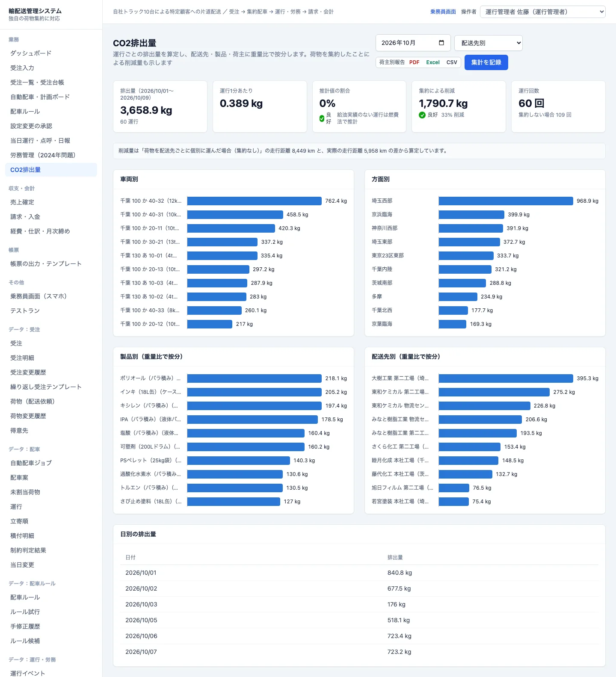Screen dimensions: 616x677
Task: Open 受注入力 from the sidebar
Action: (x=51, y=68)
